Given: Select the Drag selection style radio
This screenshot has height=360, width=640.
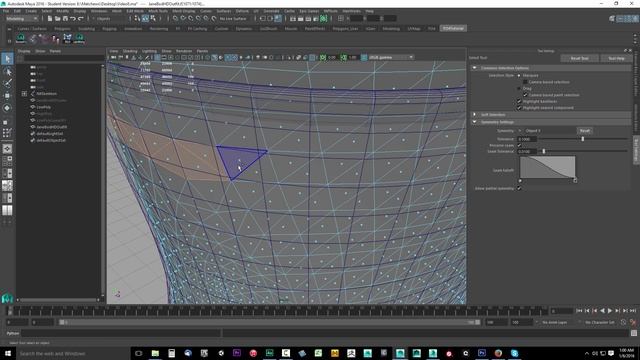Looking at the screenshot, I should [519, 88].
